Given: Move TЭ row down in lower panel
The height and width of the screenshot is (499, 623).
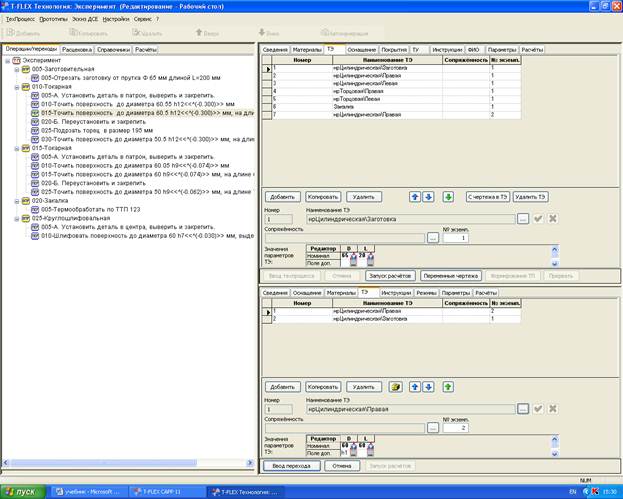Looking at the screenshot, I should tap(428, 387).
